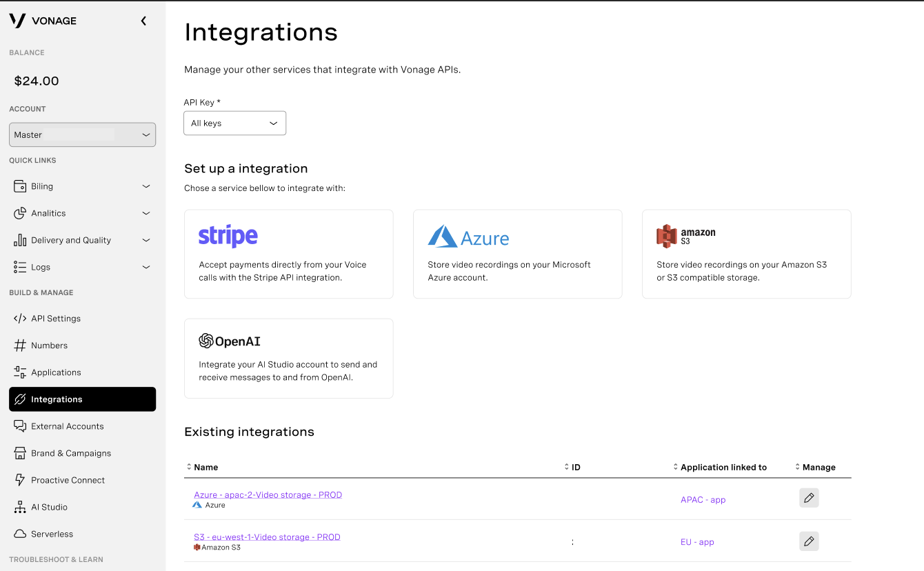This screenshot has height=571, width=924.
Task: Collapse the sidebar using the chevron icon
Action: [143, 21]
